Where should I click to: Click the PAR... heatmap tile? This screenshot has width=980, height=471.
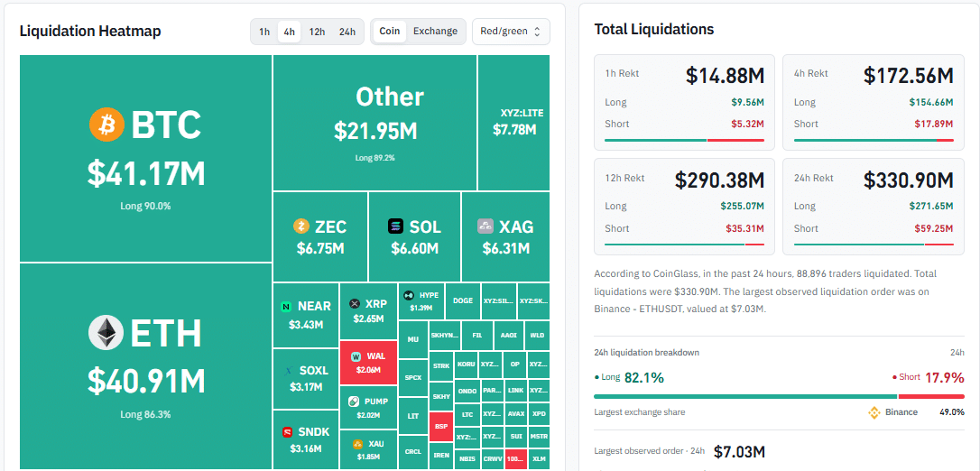point(492,391)
